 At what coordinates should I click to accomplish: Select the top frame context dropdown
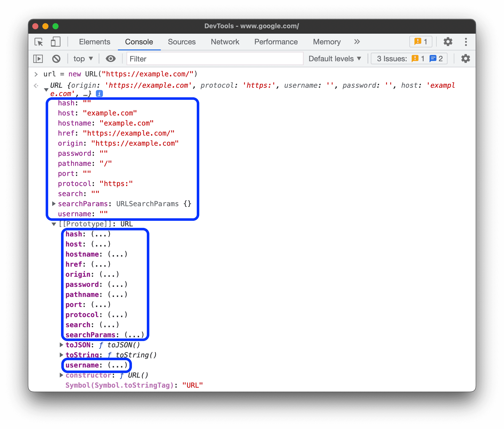[82, 59]
